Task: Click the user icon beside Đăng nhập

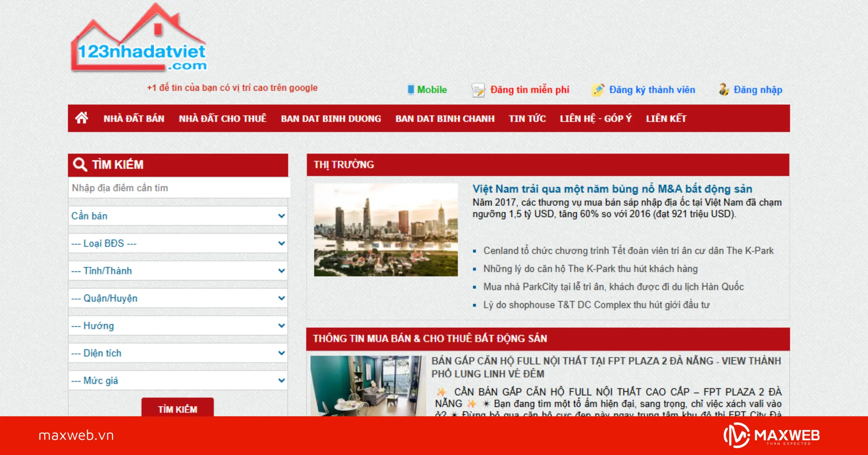Action: [x=723, y=89]
